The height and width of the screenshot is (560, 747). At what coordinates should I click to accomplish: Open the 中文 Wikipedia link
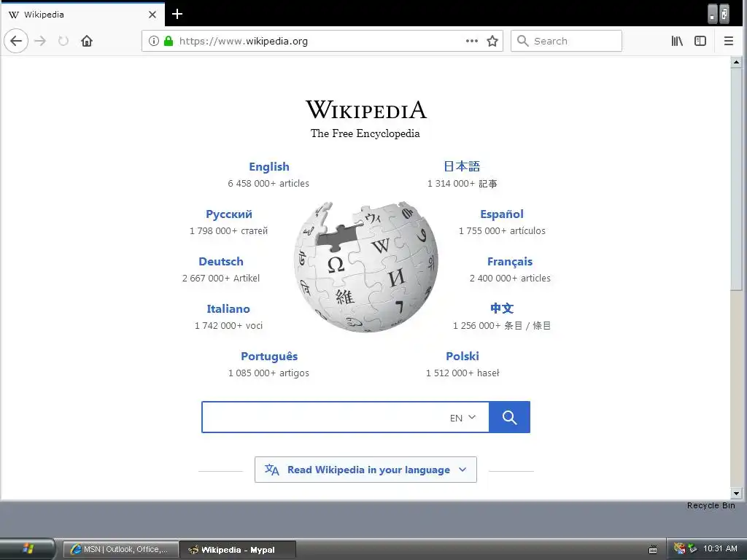(x=502, y=308)
